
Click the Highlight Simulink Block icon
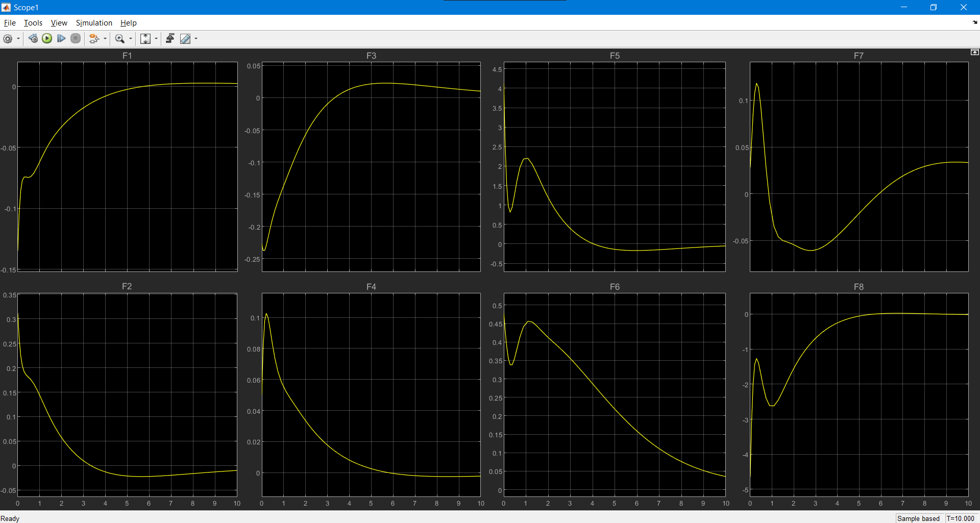pos(93,39)
